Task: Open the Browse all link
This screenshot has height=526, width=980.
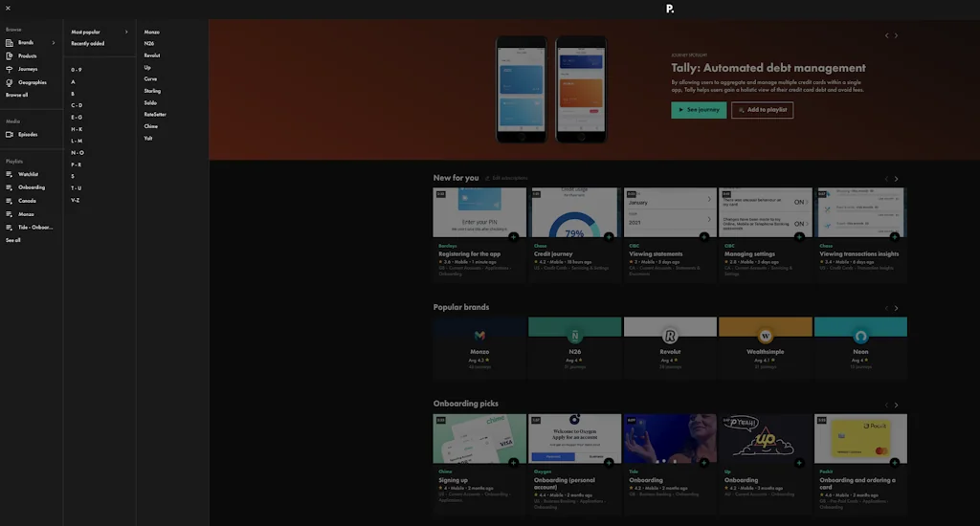Action: pyautogui.click(x=17, y=95)
